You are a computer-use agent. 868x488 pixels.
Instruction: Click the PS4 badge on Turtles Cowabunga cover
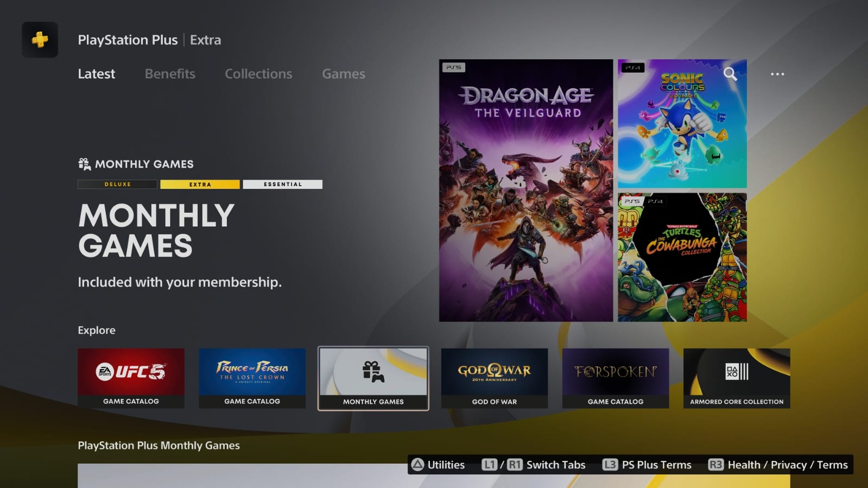point(655,201)
